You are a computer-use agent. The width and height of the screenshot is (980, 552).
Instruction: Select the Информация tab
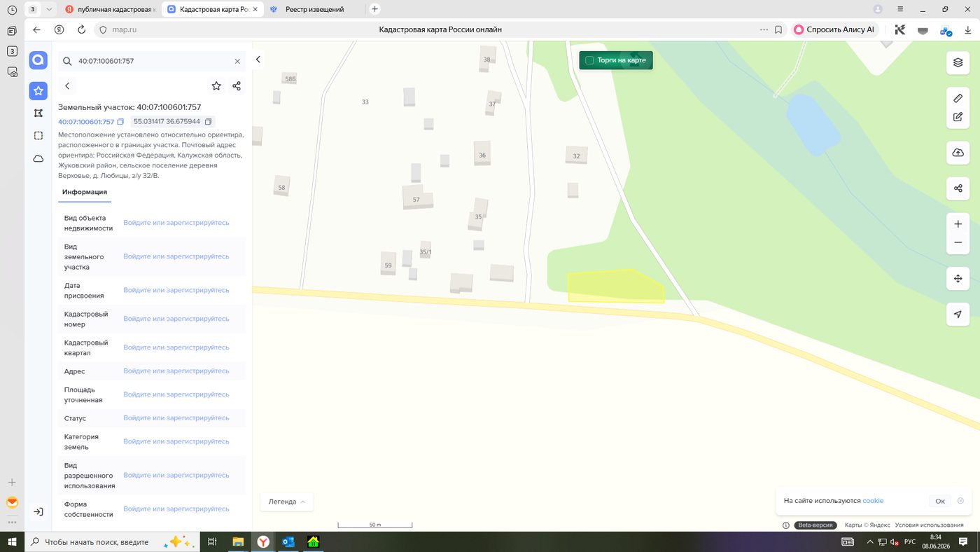pyautogui.click(x=85, y=192)
